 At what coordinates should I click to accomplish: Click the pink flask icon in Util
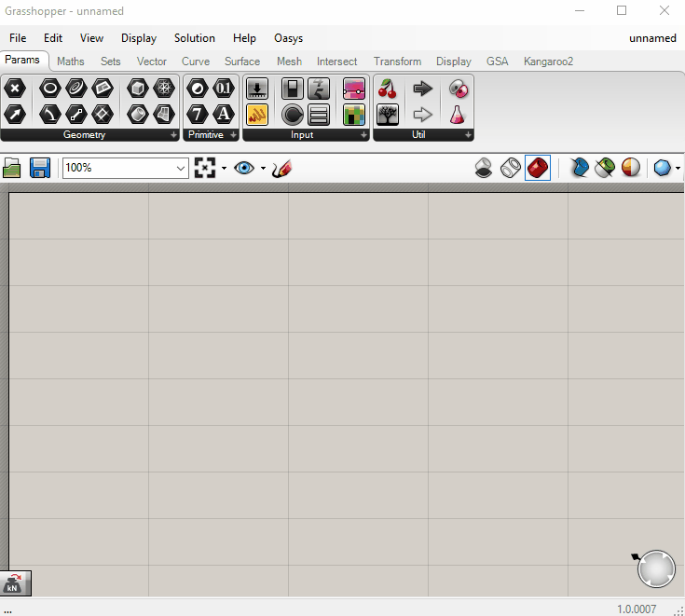(x=458, y=115)
